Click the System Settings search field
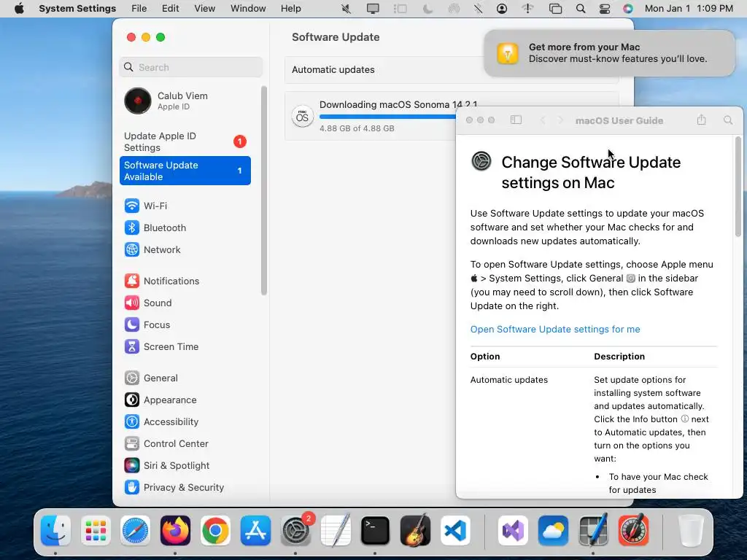747x560 pixels. pyautogui.click(x=190, y=67)
